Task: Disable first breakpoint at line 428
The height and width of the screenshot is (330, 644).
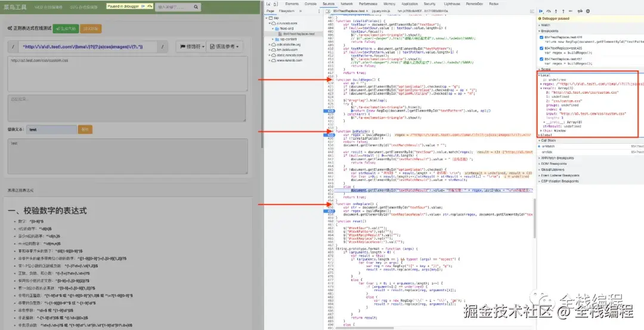Action: (541, 37)
